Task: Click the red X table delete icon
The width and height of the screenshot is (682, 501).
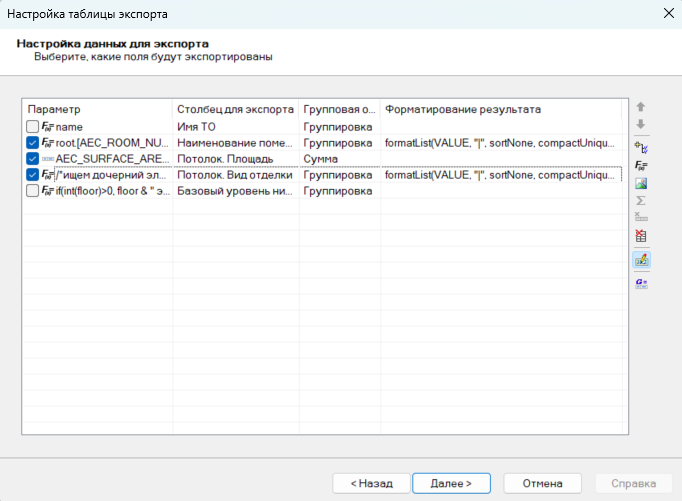Action: (641, 237)
